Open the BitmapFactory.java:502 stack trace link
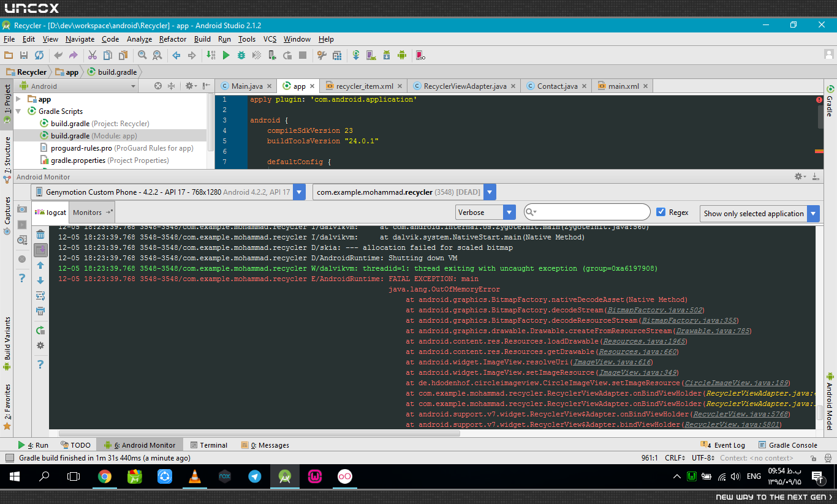The image size is (837, 504). click(x=655, y=310)
